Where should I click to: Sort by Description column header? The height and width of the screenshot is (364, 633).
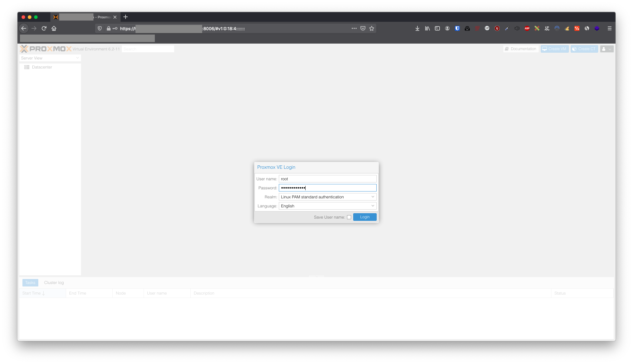pos(371,293)
